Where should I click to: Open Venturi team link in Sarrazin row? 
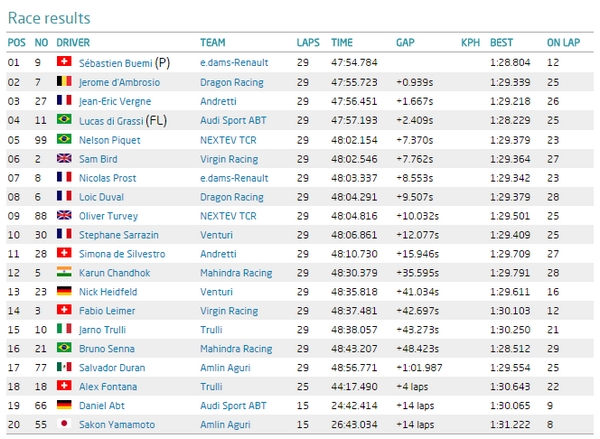[x=216, y=235]
